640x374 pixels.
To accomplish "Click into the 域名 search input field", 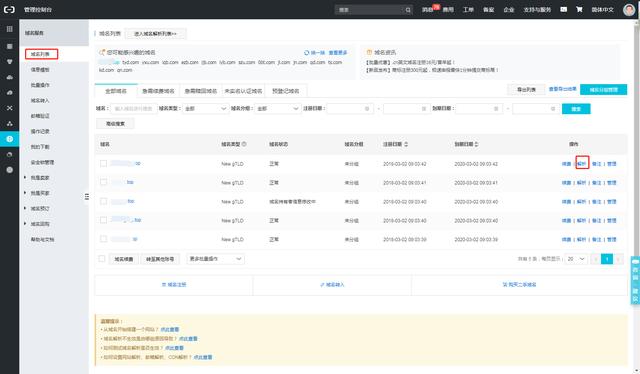I will (x=133, y=109).
